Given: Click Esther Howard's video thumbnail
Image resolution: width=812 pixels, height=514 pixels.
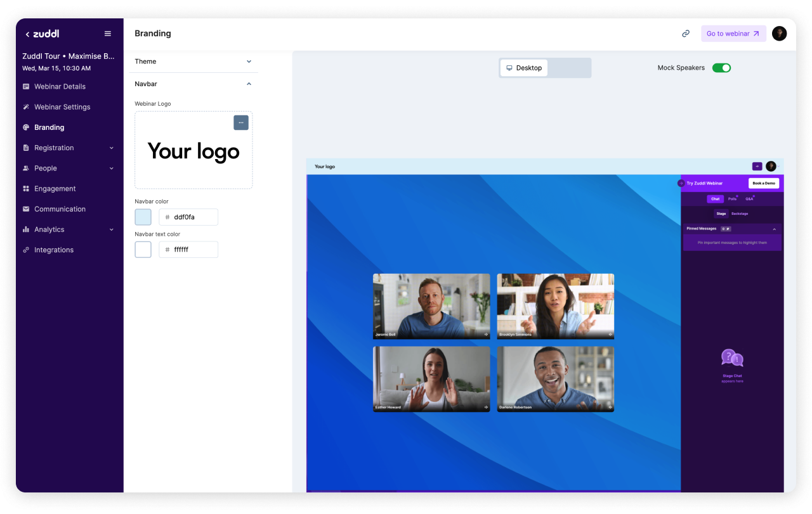Looking at the screenshot, I should (431, 379).
